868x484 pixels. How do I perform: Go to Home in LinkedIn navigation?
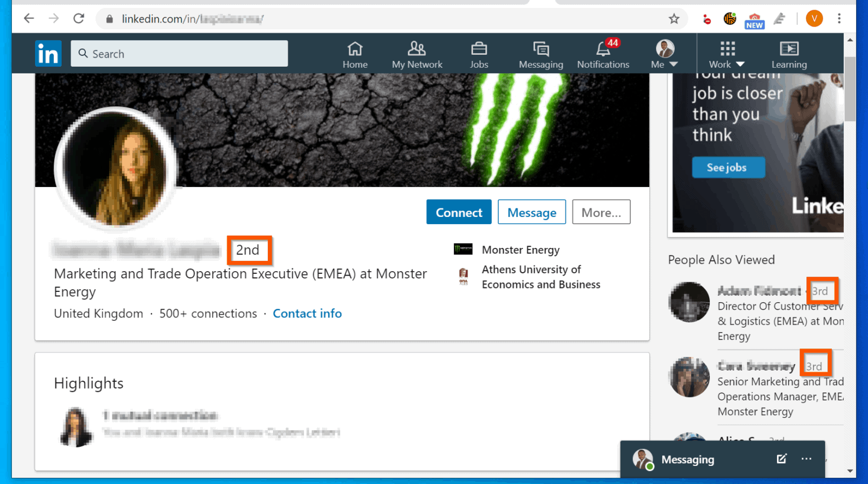pyautogui.click(x=355, y=55)
